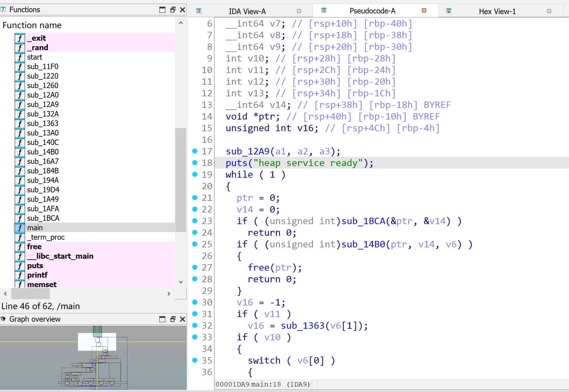Screen dimensions: 569x392
Task: Float the Functions panel with restore icon
Action: [x=173, y=10]
